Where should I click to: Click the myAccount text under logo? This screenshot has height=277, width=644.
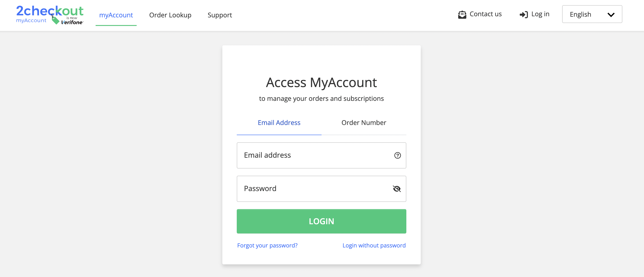(31, 21)
